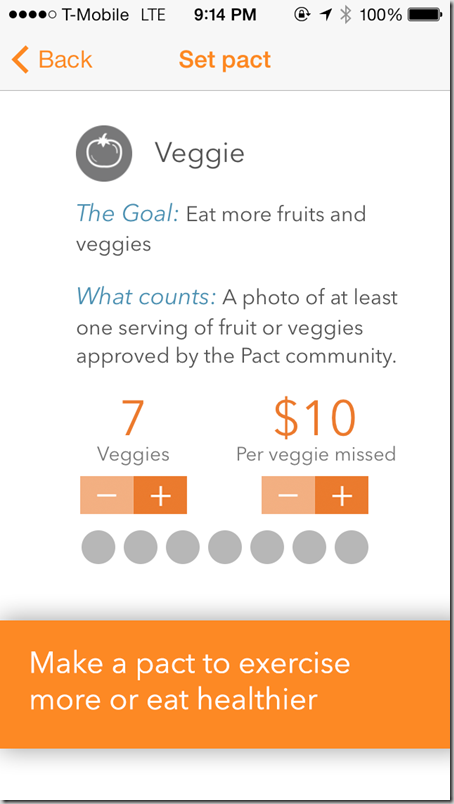This screenshot has height=804, width=454.
Task: Tap the orange 'Make a pact' banner
Action: coord(225,685)
